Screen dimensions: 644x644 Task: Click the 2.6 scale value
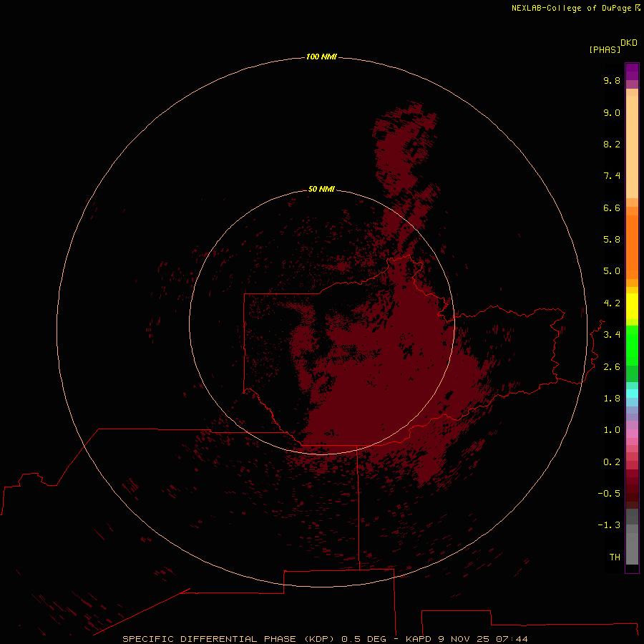tap(612, 367)
